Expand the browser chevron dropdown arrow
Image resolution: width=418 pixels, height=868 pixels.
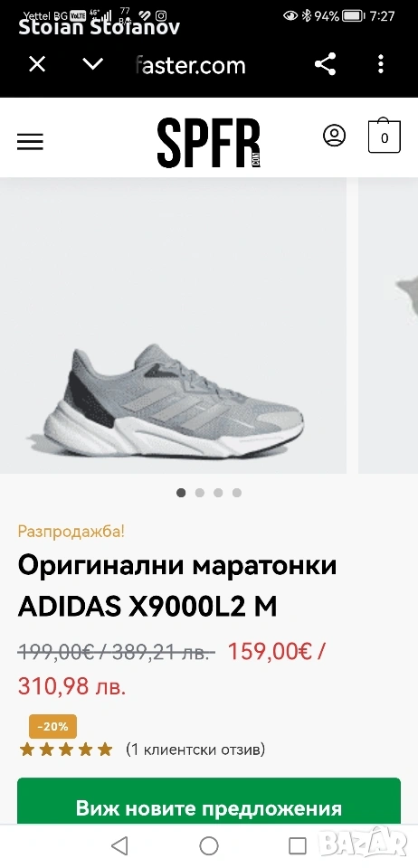(92, 64)
